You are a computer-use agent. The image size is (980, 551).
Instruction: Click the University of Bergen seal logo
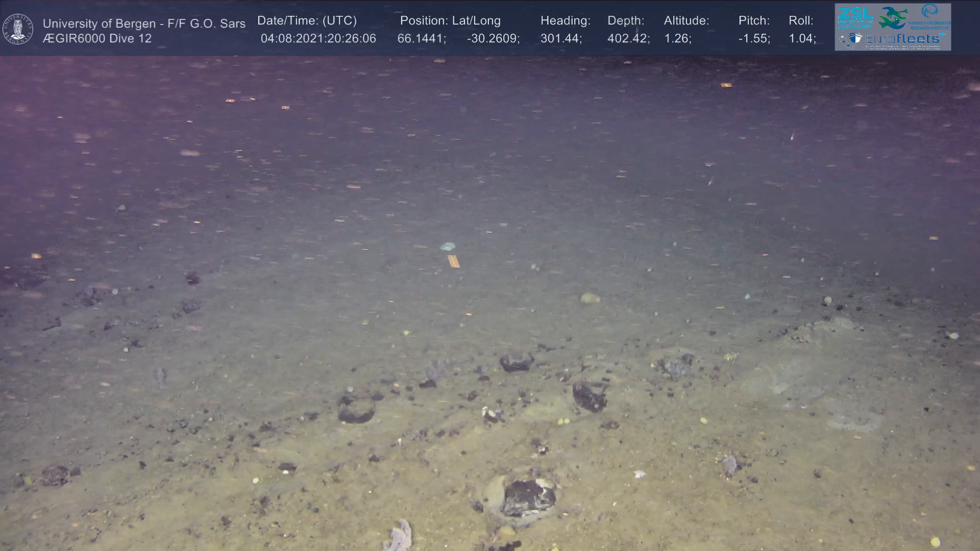18,29
